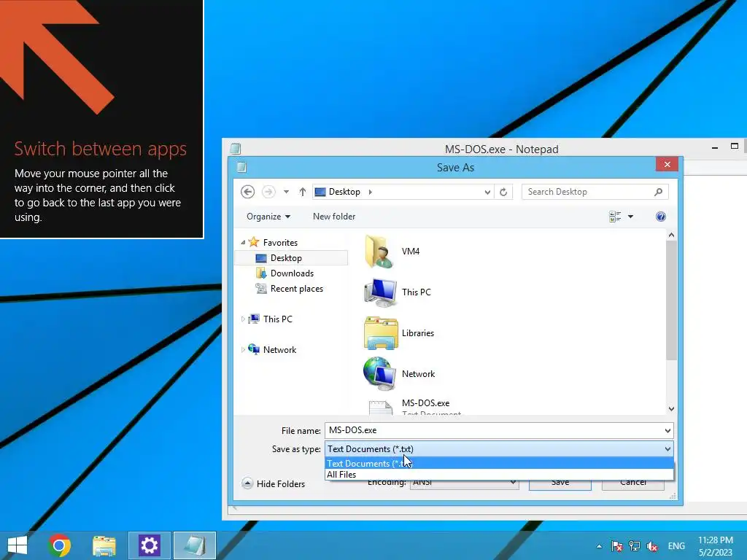This screenshot has width=747, height=560.
Task: Click the file list vertical scrollbar
Action: [671, 300]
